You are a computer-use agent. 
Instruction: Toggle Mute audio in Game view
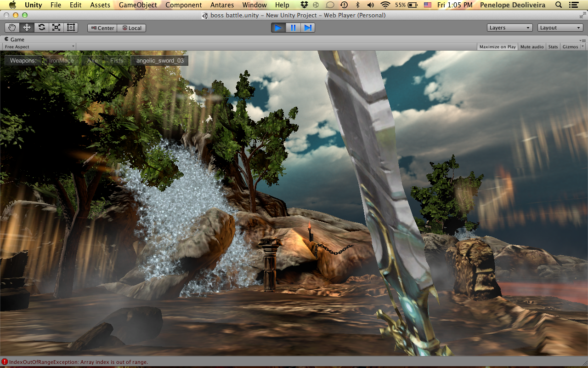532,47
